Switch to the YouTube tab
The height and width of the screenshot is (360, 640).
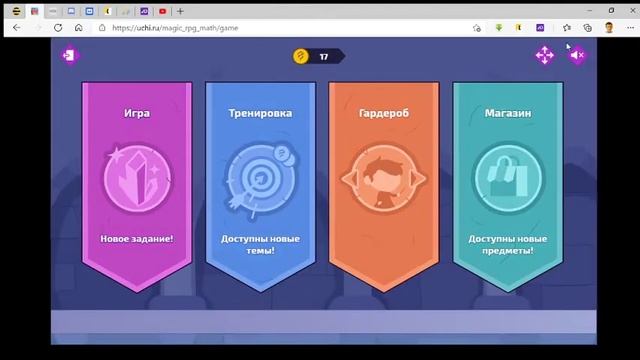point(162,11)
